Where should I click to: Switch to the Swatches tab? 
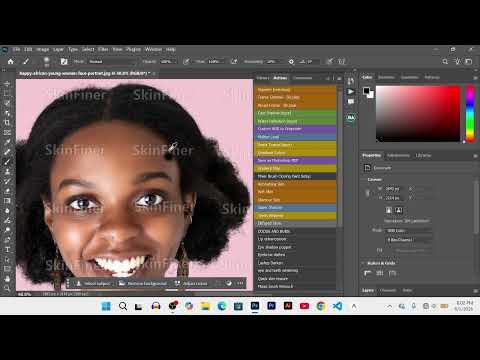pyautogui.click(x=386, y=77)
